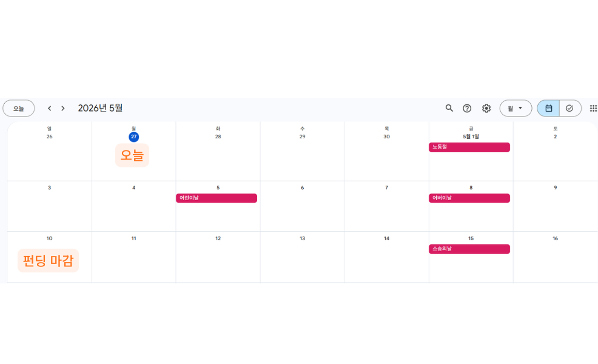
Task: Click the orange 오늘 annotation label
Action: [132, 155]
